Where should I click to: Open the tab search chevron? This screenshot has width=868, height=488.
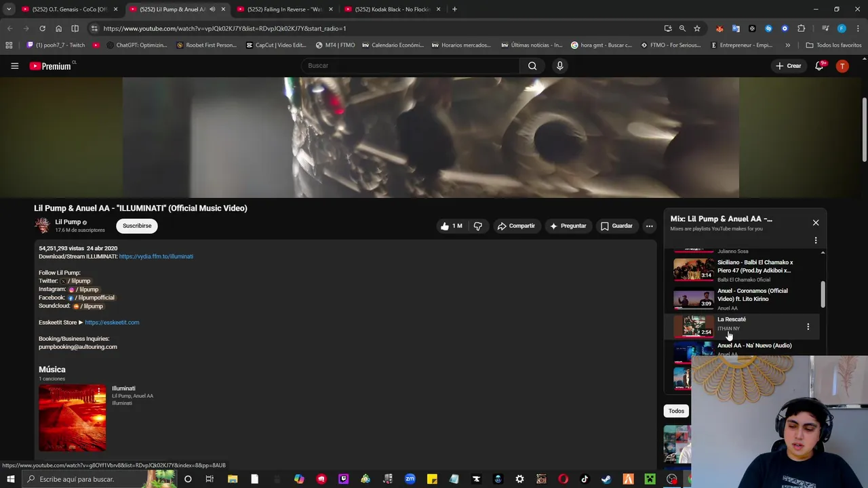tap(8, 9)
